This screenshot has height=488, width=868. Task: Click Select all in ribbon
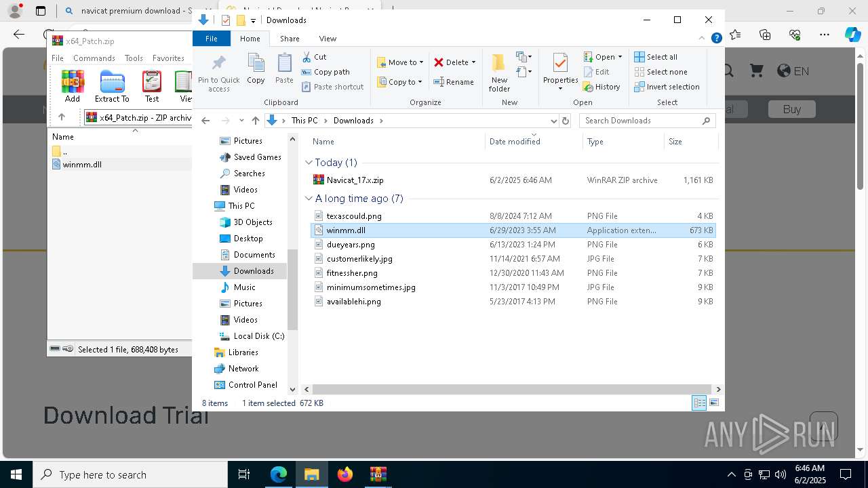(x=656, y=57)
